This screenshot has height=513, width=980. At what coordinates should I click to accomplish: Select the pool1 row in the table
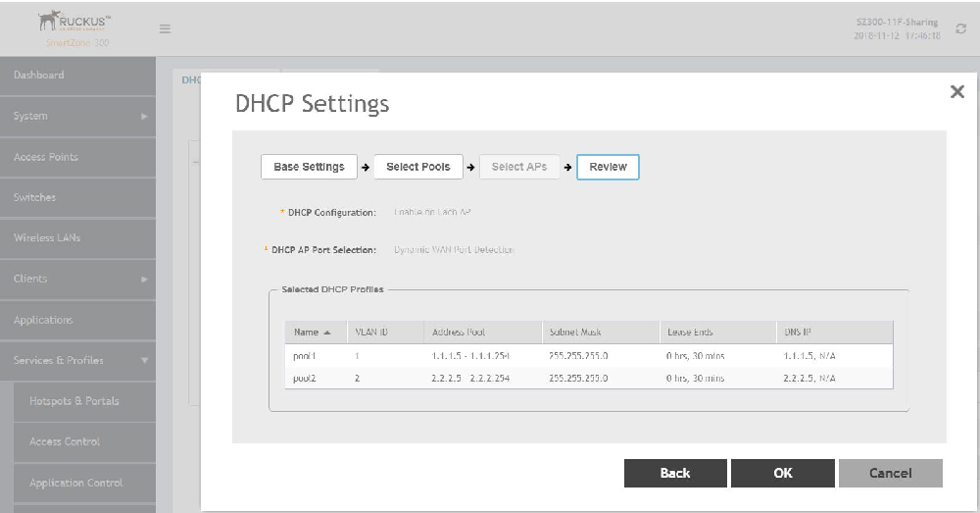(588, 355)
